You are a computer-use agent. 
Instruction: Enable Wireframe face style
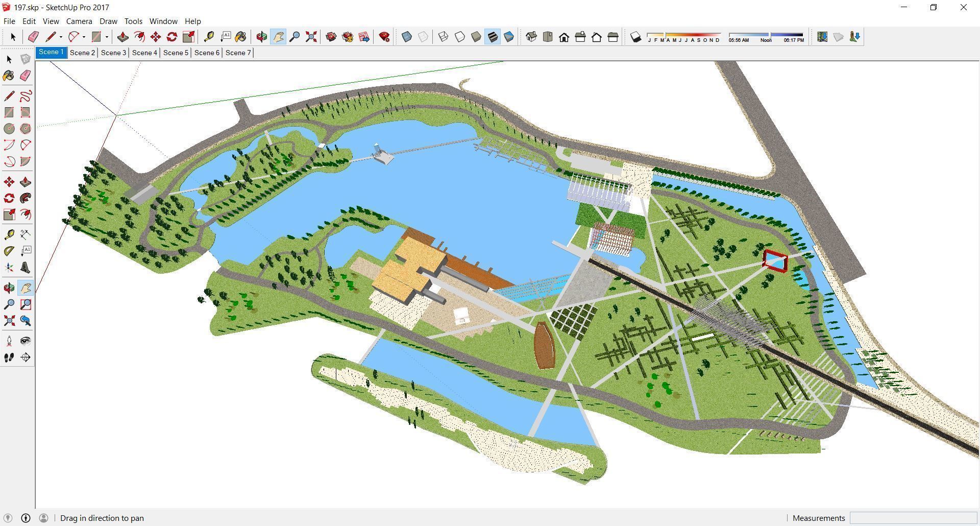click(x=444, y=37)
